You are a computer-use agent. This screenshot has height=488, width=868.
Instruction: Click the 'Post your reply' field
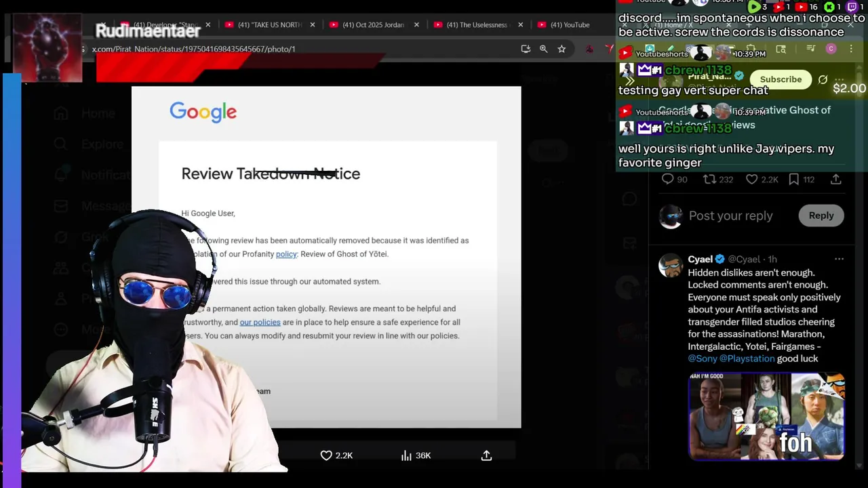(731, 216)
